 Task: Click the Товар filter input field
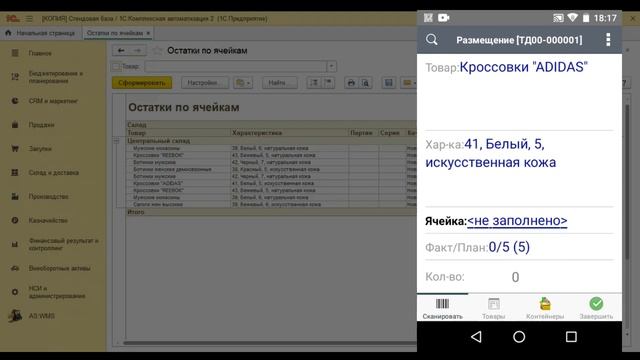[x=236, y=66]
